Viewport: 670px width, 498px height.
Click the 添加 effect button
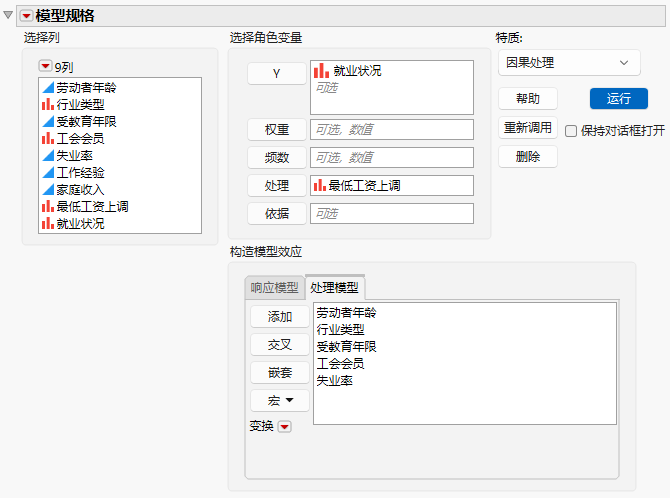coord(280,317)
